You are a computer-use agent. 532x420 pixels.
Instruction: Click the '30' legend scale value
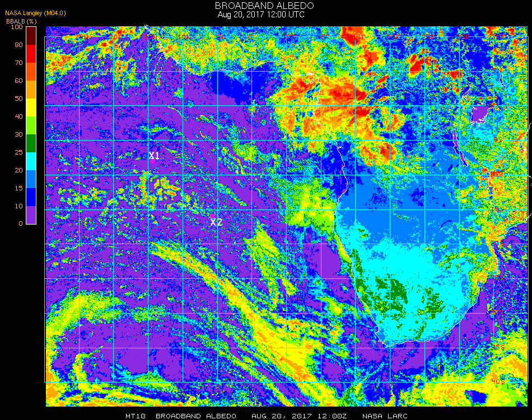(18, 135)
